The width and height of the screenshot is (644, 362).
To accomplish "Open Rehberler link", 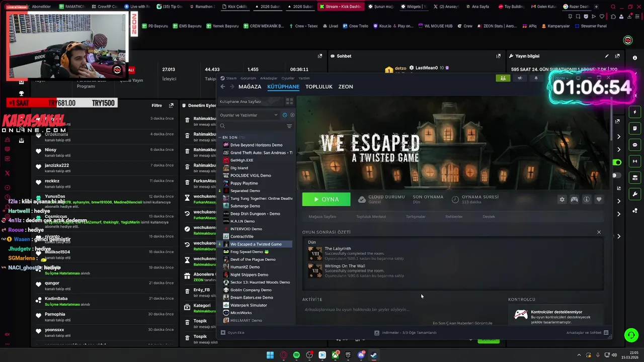I will (454, 217).
